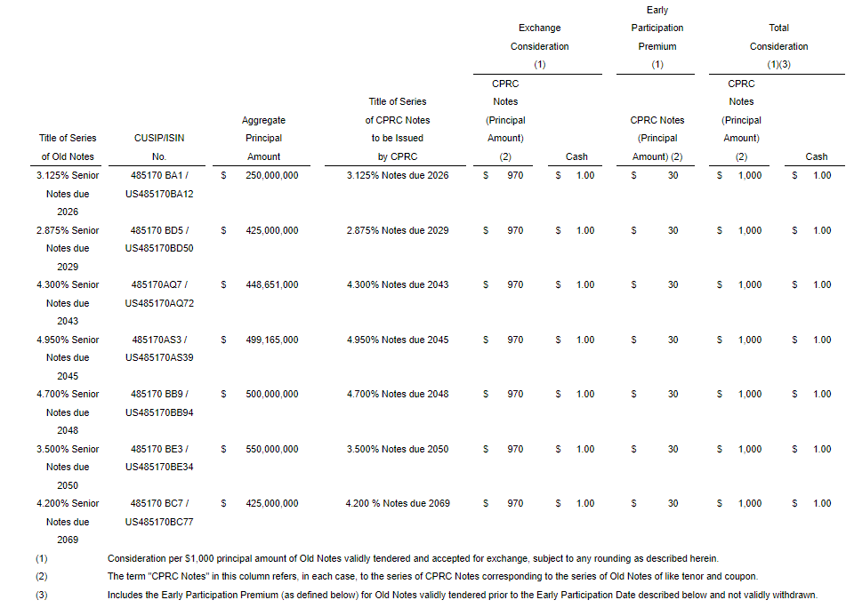
Task: Click '485170 BA1 /' CUSIP text
Action: (159, 175)
